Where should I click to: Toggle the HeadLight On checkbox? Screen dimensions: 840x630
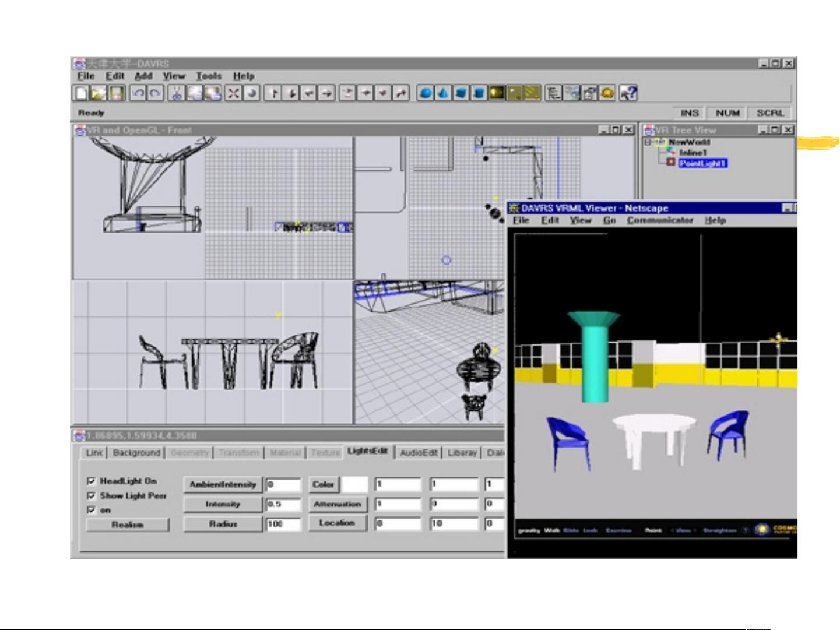point(91,481)
